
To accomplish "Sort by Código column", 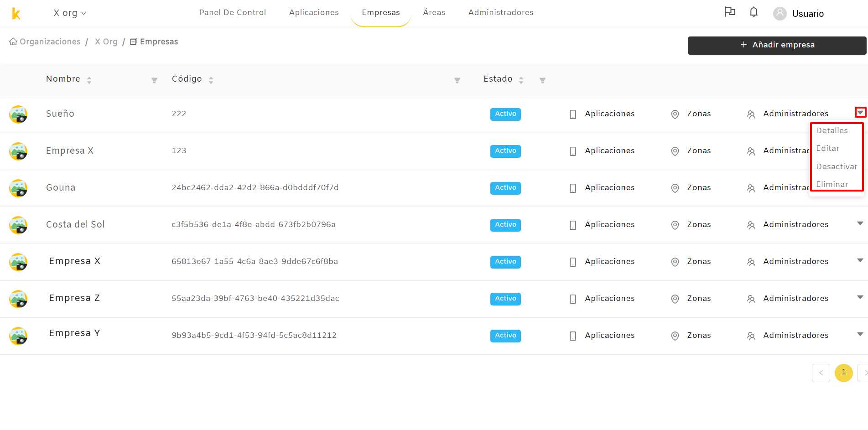I will coord(211,80).
